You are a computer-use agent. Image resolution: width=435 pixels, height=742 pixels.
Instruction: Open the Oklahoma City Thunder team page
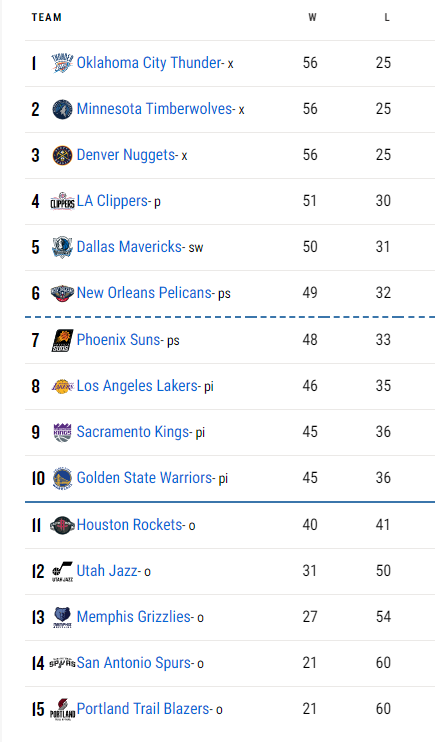(149, 62)
